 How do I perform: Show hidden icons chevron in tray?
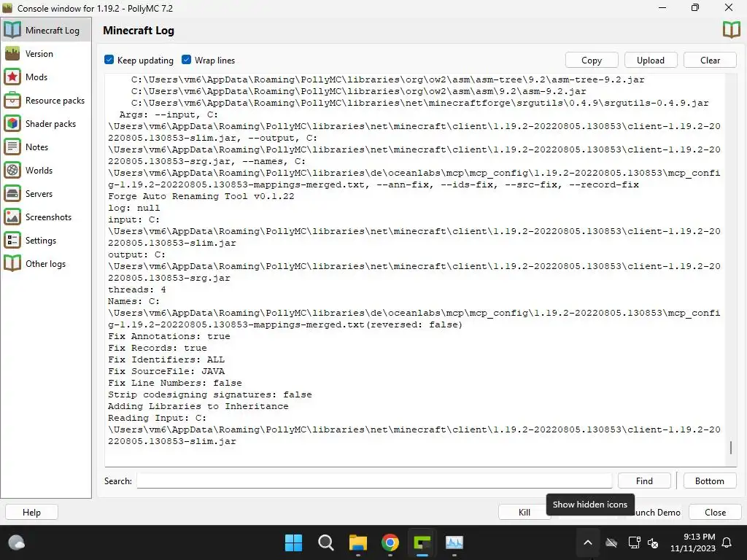coord(588,542)
